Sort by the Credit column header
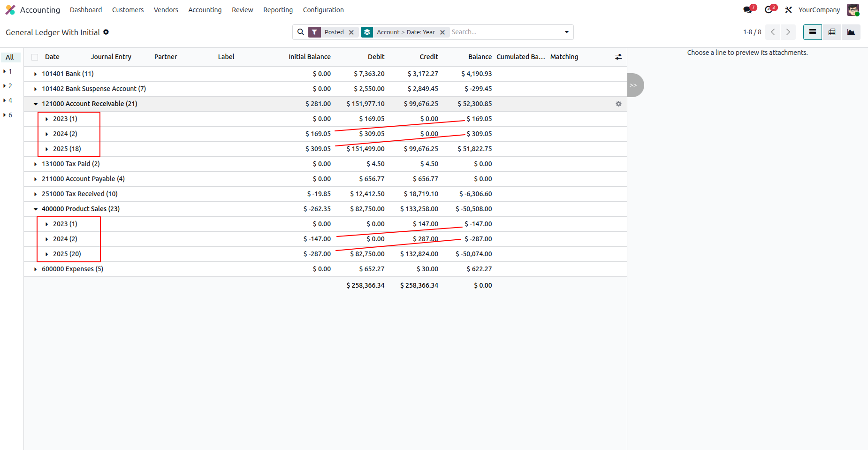The width and height of the screenshot is (868, 450). (429, 57)
